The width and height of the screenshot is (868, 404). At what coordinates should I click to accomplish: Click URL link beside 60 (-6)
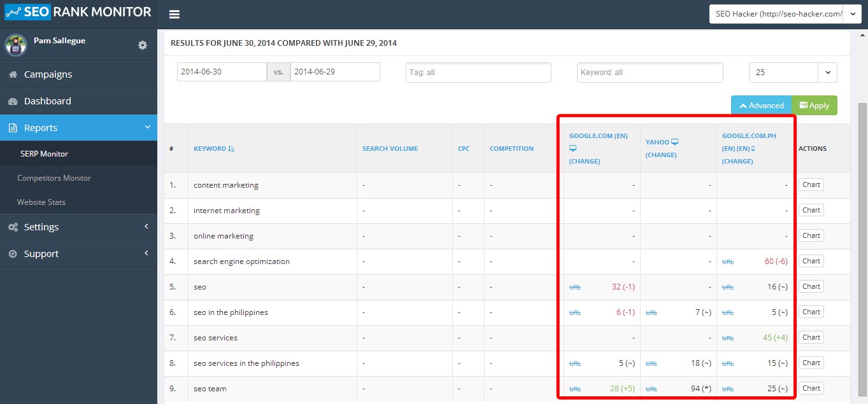click(x=728, y=262)
